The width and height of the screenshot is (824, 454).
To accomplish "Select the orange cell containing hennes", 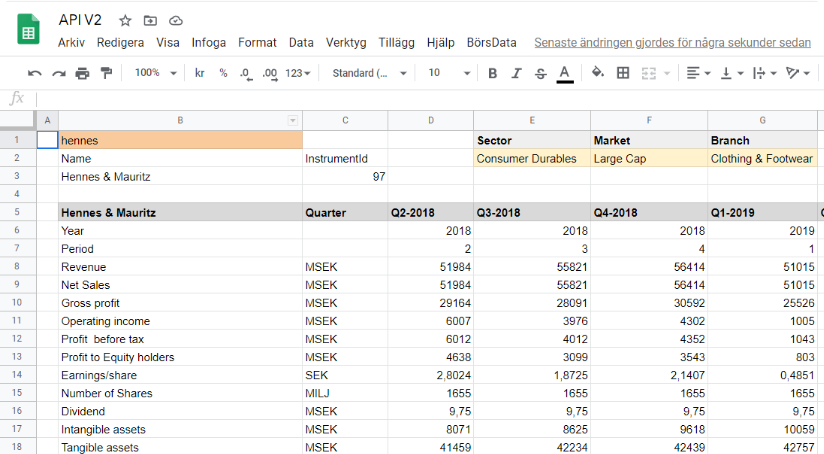I will pyautogui.click(x=180, y=140).
